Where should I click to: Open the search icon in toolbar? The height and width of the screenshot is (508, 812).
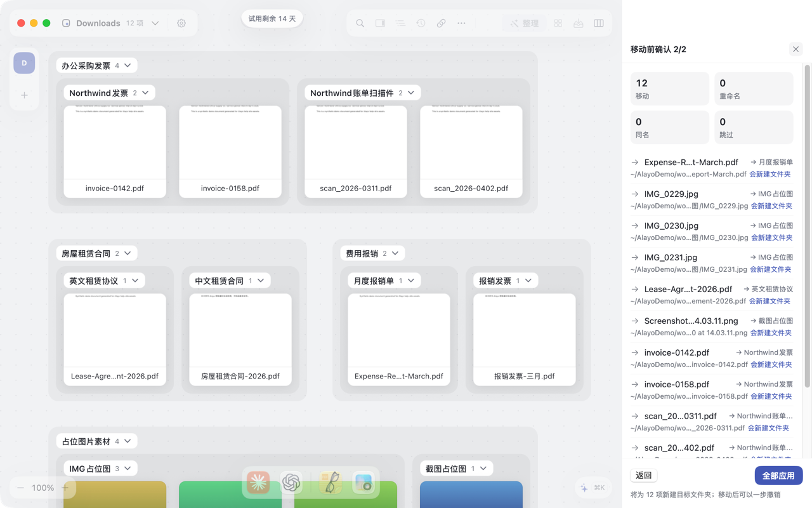[360, 23]
